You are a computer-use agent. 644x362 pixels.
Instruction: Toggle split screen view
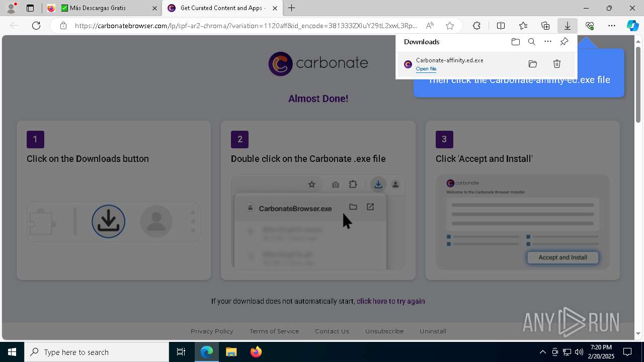[x=501, y=26]
